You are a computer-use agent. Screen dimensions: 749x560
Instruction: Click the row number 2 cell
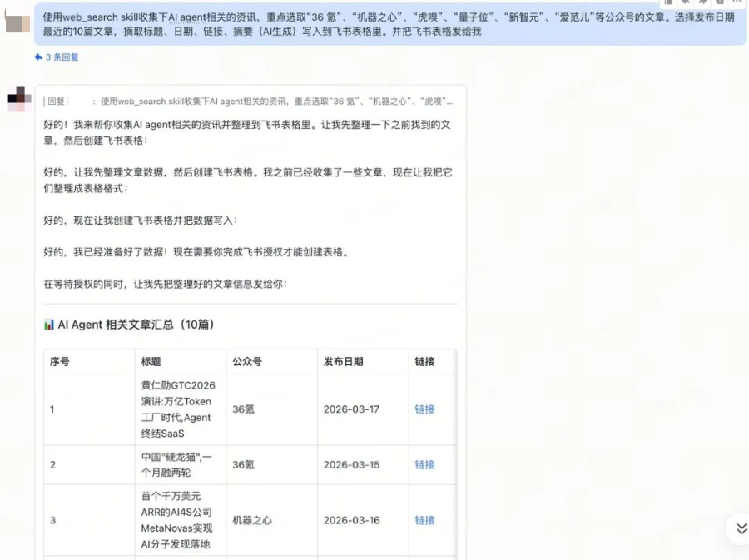click(89, 464)
